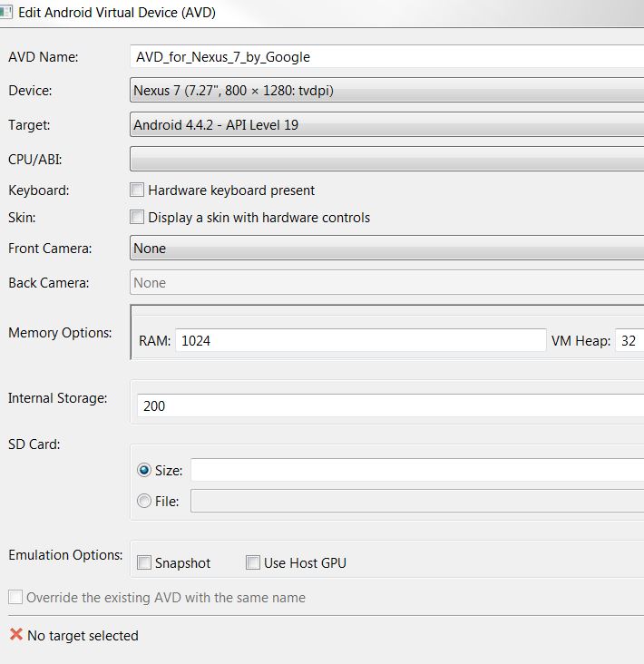Focus the RAM field showing 1024
This screenshot has width=644, height=664.
point(361,341)
